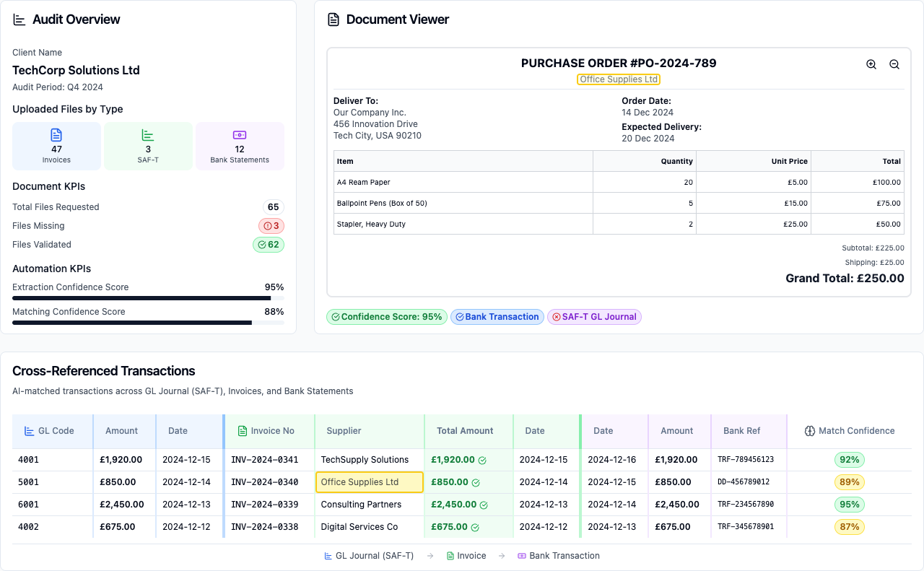Open the Office Supplies Ltd supplier label

619,79
